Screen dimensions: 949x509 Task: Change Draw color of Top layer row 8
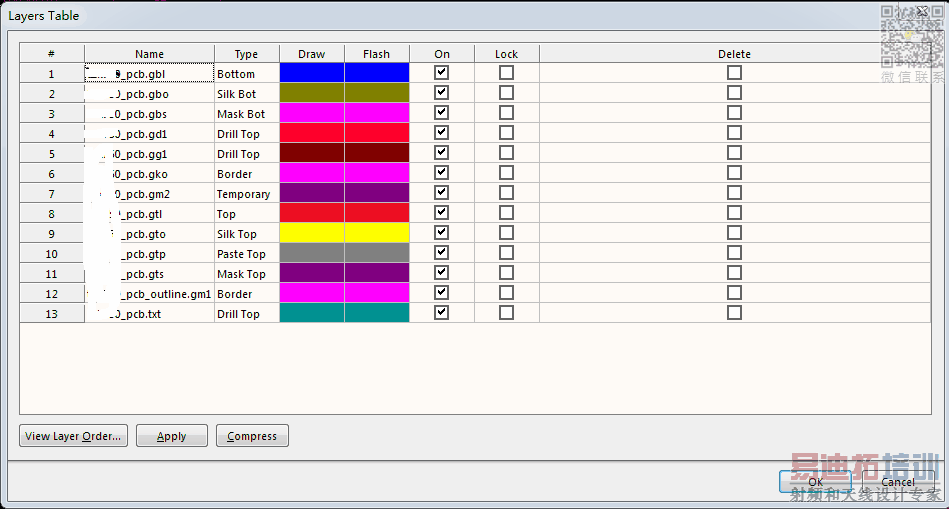pyautogui.click(x=312, y=212)
